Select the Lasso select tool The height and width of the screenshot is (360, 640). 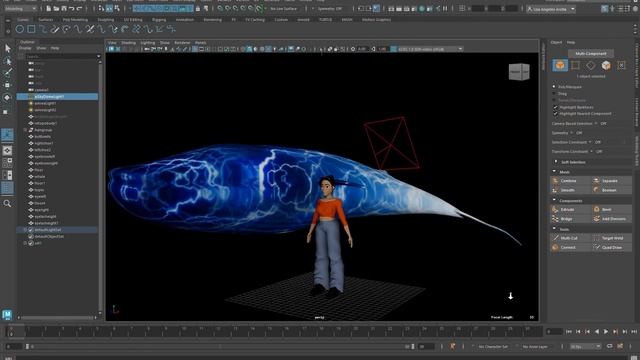pyautogui.click(x=7, y=61)
